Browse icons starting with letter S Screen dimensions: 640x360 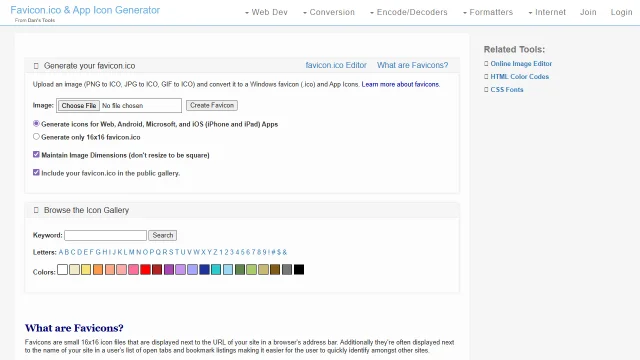coord(171,252)
